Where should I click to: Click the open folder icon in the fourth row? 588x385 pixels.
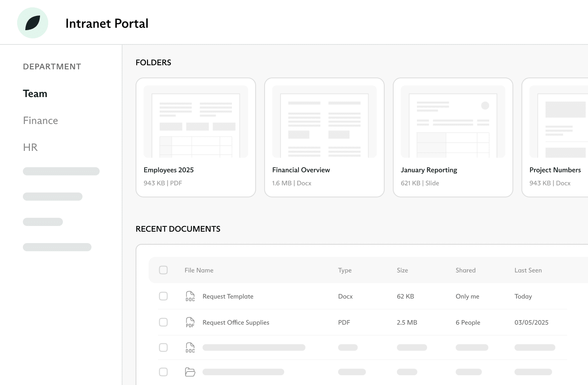pyautogui.click(x=190, y=372)
